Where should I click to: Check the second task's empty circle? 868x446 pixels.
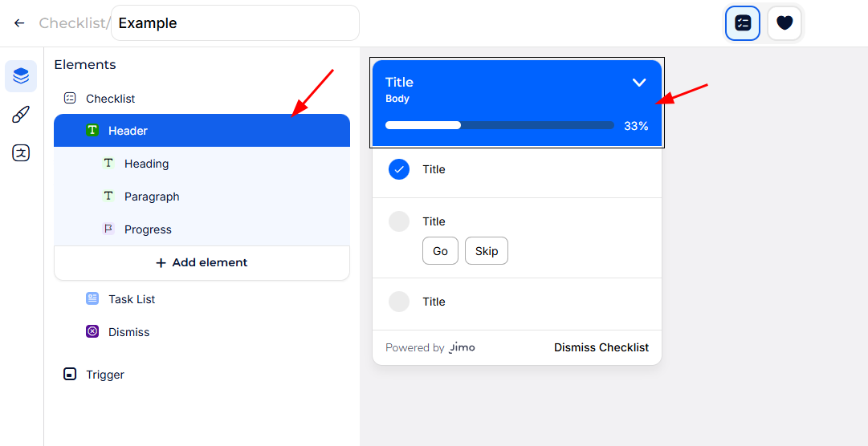click(x=399, y=221)
